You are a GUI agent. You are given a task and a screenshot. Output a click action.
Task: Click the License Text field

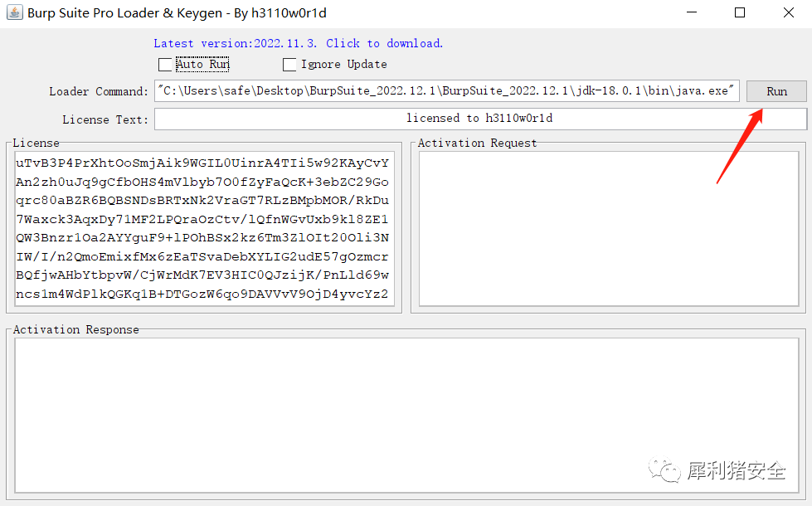coord(480,119)
